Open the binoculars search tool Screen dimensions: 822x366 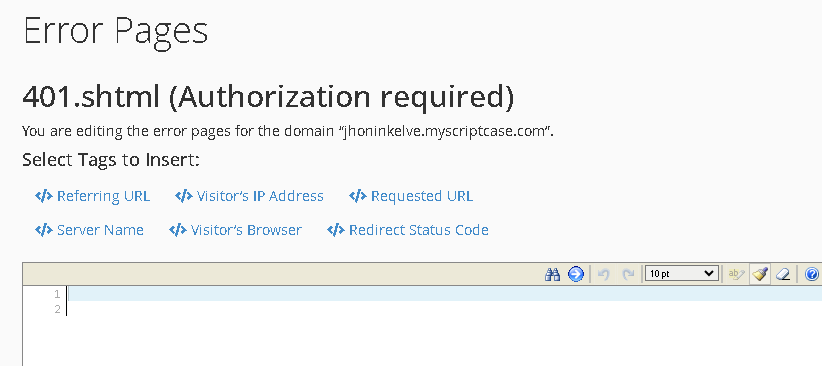552,274
